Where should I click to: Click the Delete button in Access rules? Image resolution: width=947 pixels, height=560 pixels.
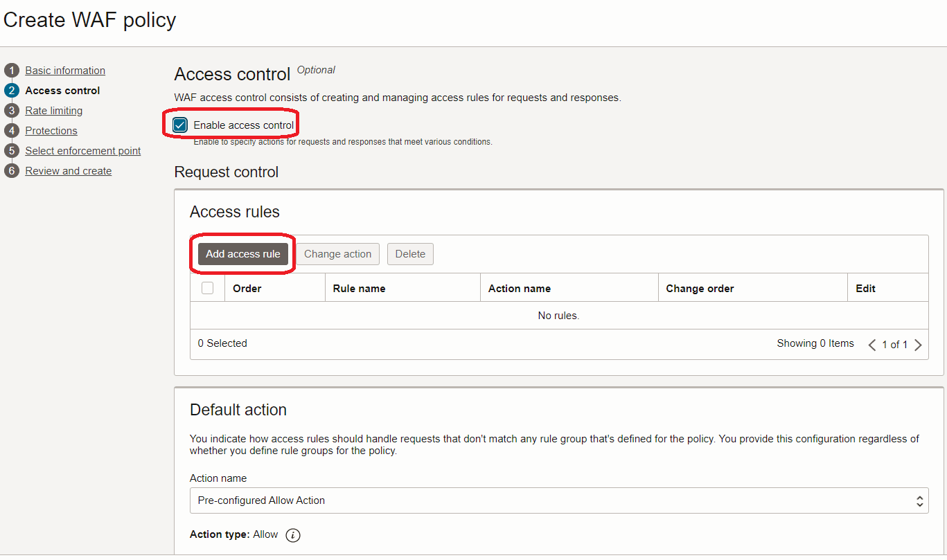pos(410,253)
